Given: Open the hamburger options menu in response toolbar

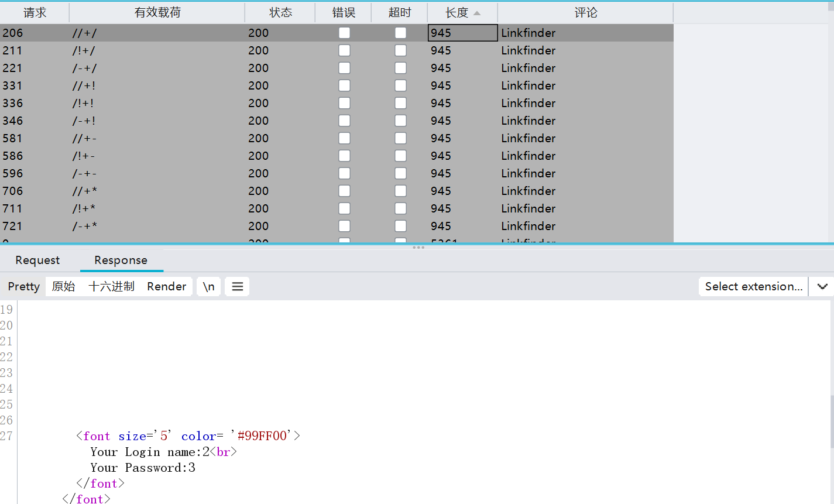Looking at the screenshot, I should (238, 286).
